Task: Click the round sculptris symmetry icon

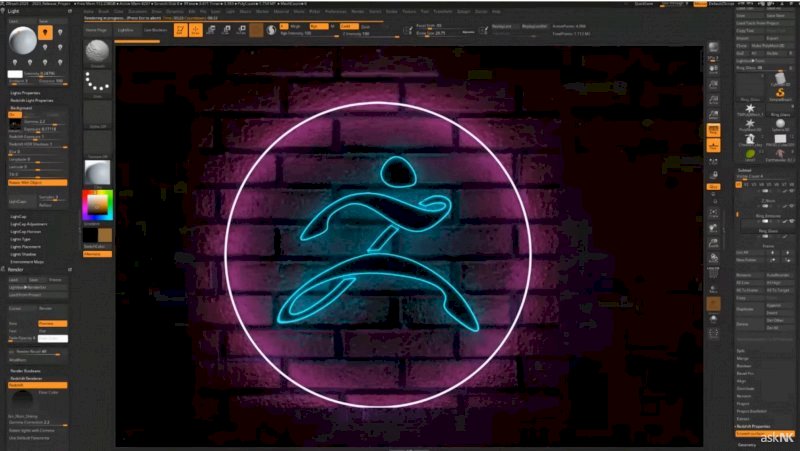Action: [x=271, y=30]
